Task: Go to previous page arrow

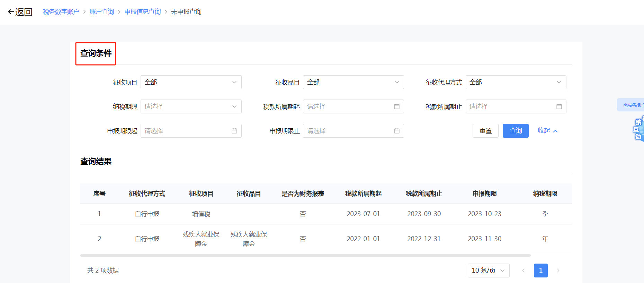Action: (523, 271)
